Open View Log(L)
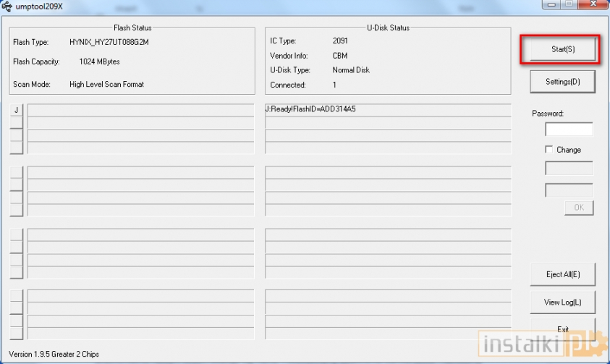The image size is (610, 364). (562, 302)
